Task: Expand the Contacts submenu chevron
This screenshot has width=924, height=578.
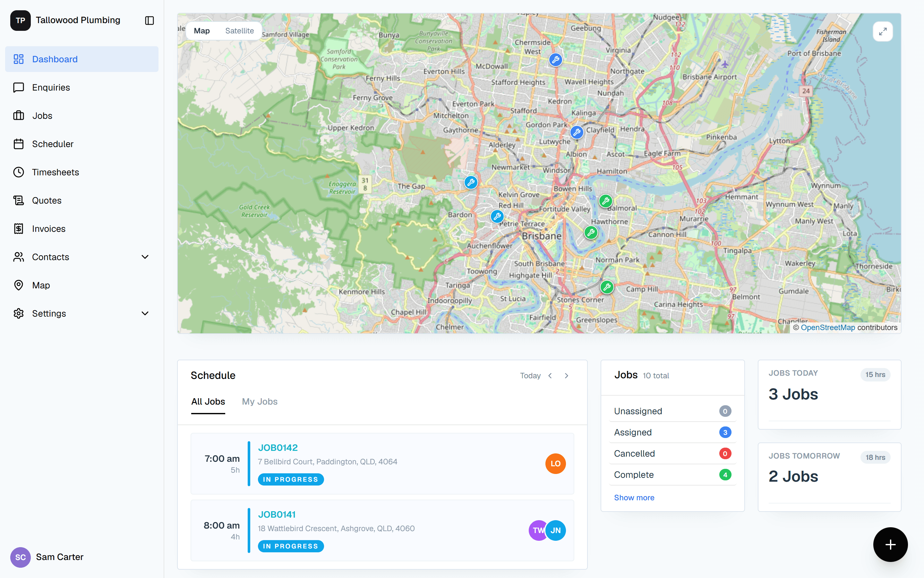Action: 145,257
